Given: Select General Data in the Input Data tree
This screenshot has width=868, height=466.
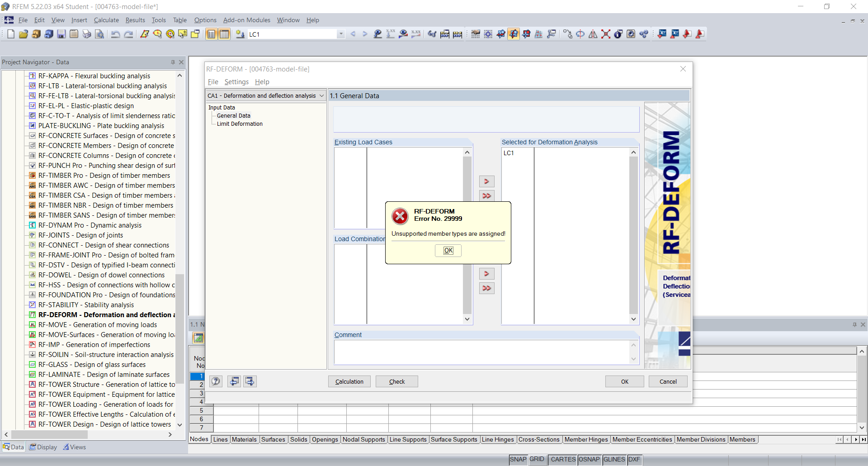Looking at the screenshot, I should (234, 116).
